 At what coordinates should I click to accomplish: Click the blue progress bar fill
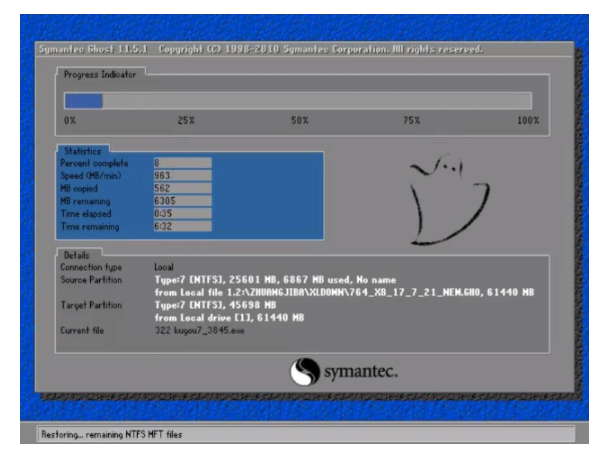click(x=83, y=101)
